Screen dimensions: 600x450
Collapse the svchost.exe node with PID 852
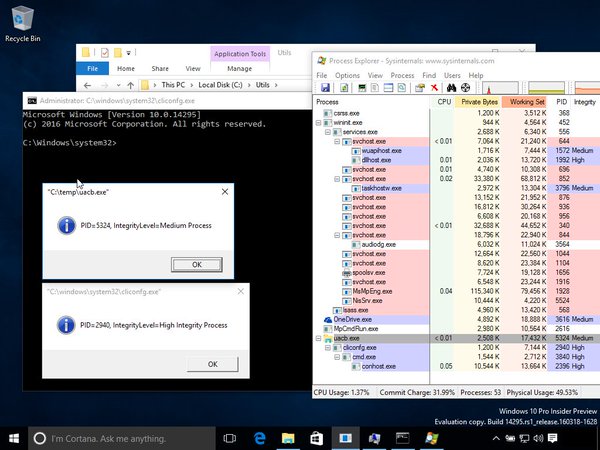click(x=337, y=179)
